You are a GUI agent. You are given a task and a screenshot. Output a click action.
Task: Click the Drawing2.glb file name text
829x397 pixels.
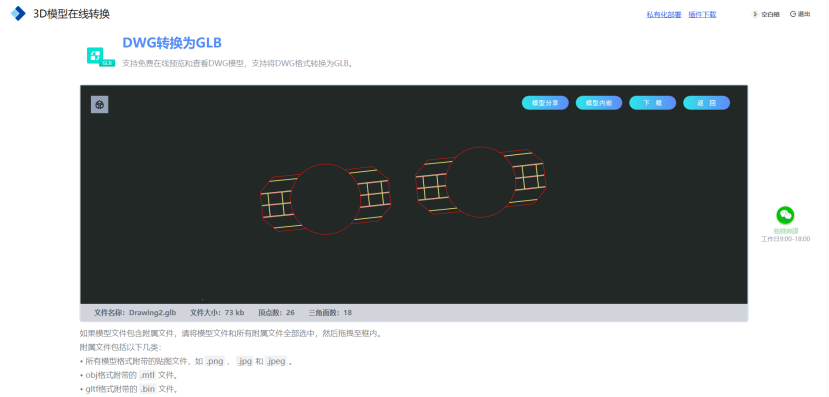152,312
